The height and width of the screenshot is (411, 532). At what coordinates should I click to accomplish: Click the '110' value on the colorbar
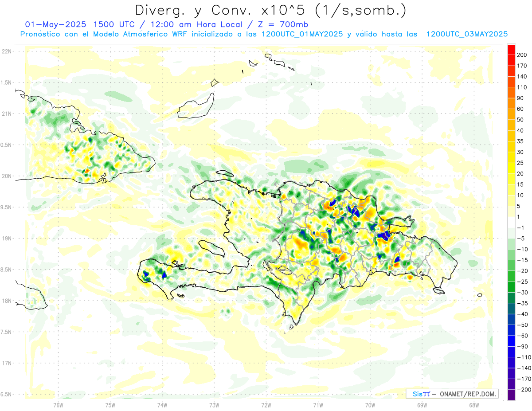(522, 87)
